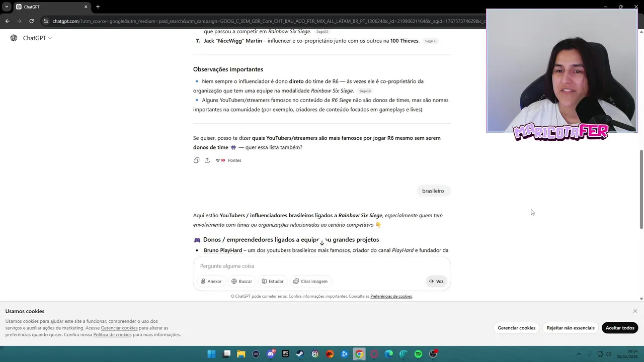Close the cookies banner with X
Viewport: 644px width, 362px height.
[635, 311]
